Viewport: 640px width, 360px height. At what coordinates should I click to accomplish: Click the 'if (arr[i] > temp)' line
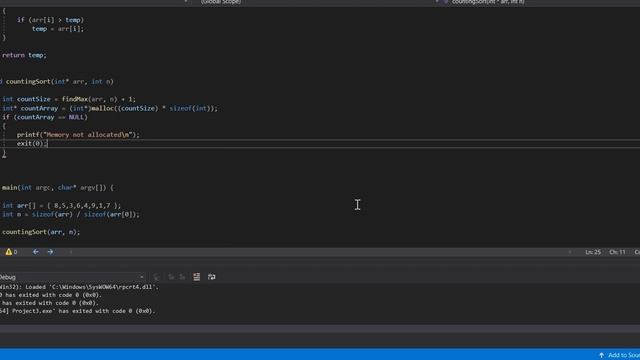pos(50,20)
